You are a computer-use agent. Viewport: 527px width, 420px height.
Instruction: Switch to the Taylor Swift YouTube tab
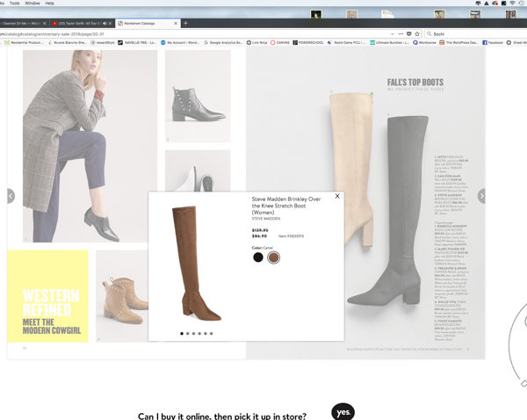click(79, 23)
